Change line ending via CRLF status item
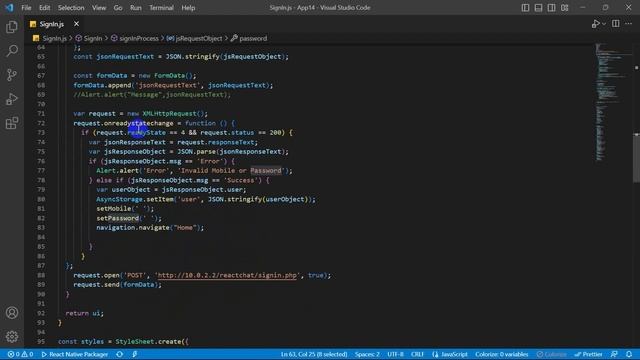Image resolution: width=640 pixels, height=360 pixels. point(417,354)
